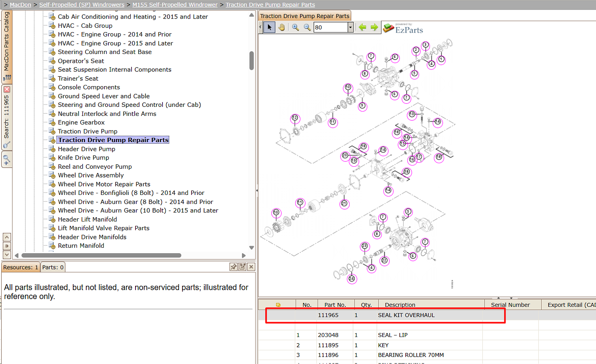
Task: Click the sidebar tab scroll up arrow
Action: (x=7, y=237)
